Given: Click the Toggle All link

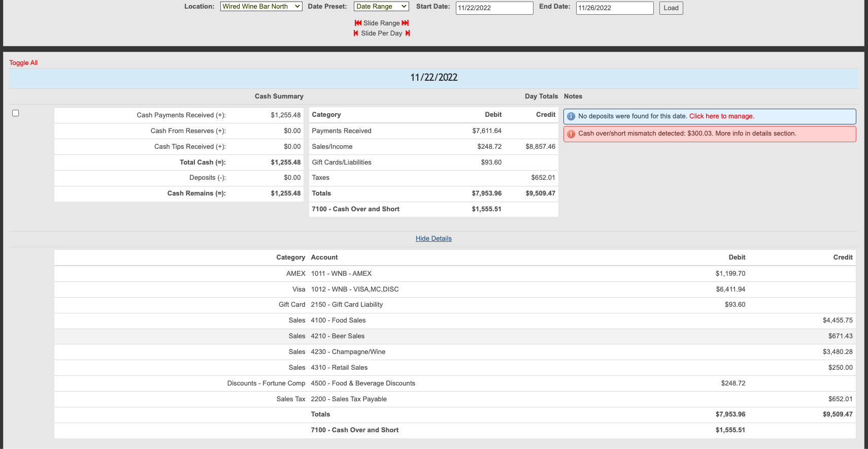Looking at the screenshot, I should coord(23,63).
